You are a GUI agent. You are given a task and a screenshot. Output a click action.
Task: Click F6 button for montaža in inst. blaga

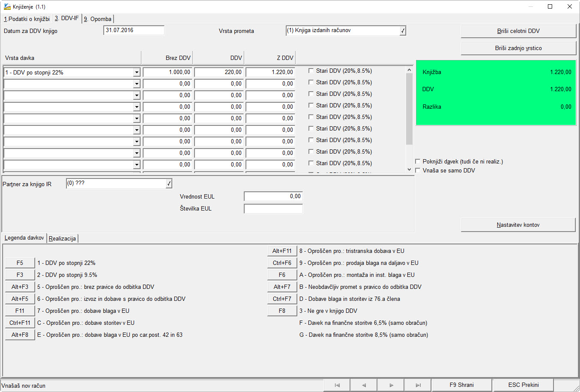[282, 275]
